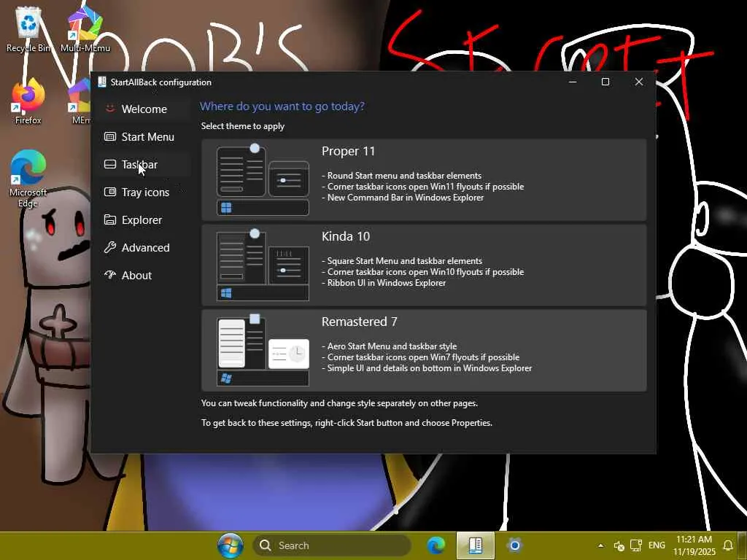The height and width of the screenshot is (560, 747).
Task: Click the taskbar Search box
Action: [x=333, y=545]
